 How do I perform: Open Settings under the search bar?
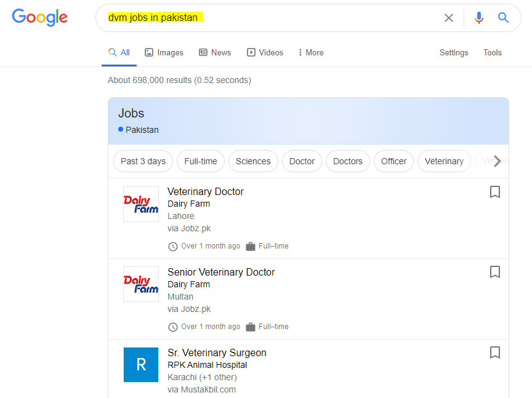454,52
